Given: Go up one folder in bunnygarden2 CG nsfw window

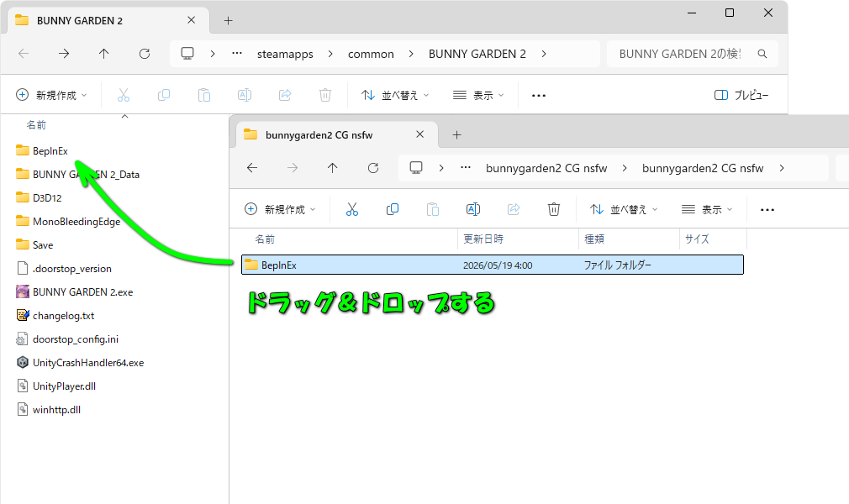Looking at the screenshot, I should pos(332,168).
